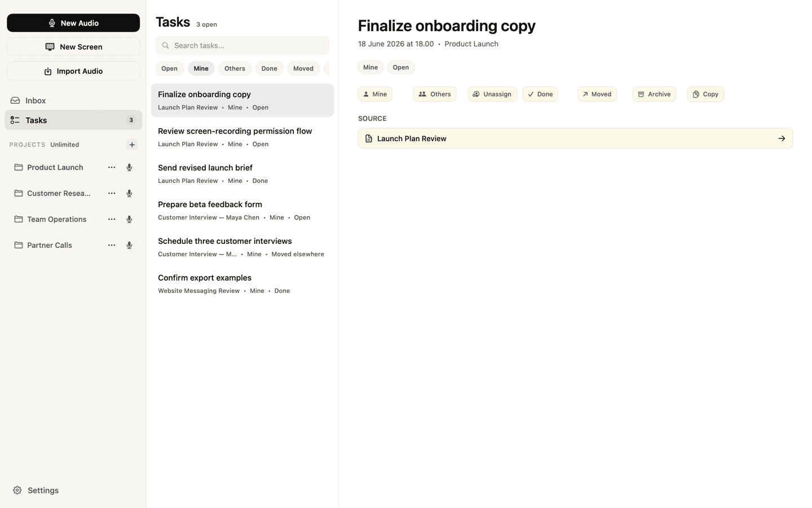Unassign the task

tap(492, 94)
